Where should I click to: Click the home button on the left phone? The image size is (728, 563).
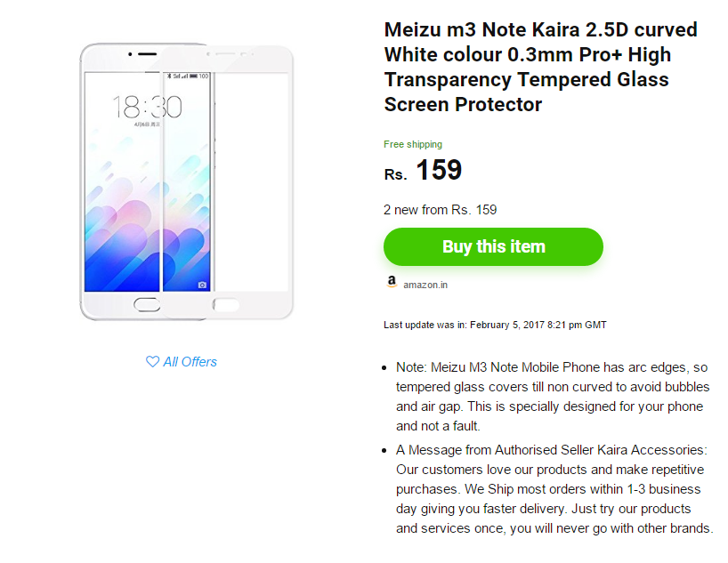point(147,306)
